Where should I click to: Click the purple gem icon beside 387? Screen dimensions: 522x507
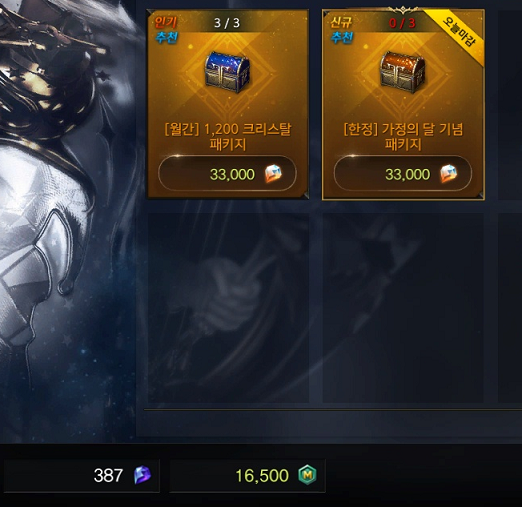click(x=142, y=475)
